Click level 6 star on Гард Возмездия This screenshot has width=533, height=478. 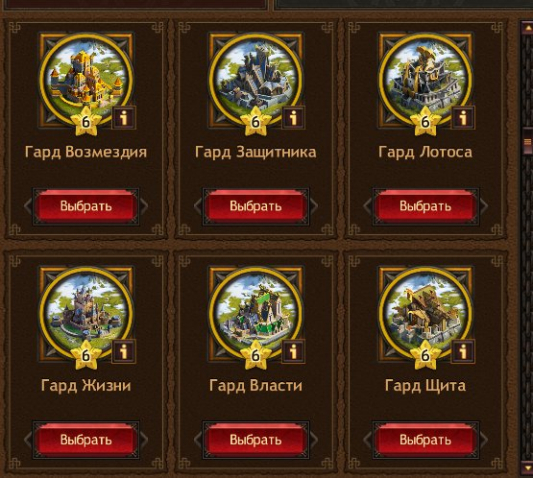[x=86, y=121]
